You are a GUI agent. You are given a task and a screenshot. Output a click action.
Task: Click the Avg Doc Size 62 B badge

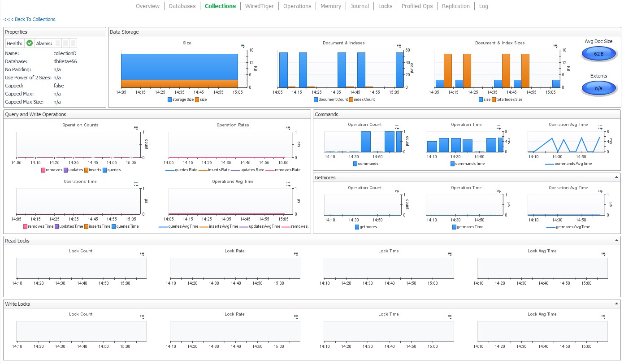(599, 53)
